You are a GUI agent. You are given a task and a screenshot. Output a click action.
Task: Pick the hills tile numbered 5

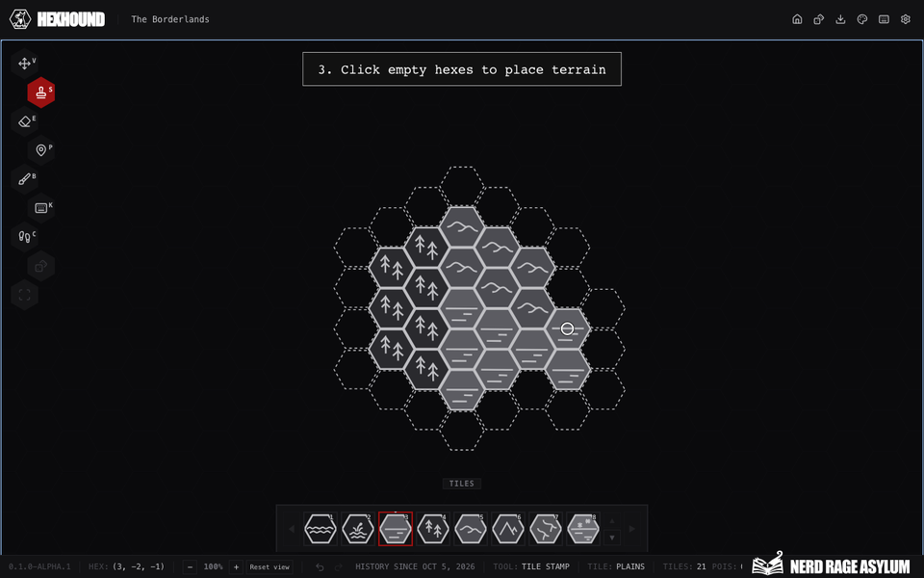click(x=471, y=529)
